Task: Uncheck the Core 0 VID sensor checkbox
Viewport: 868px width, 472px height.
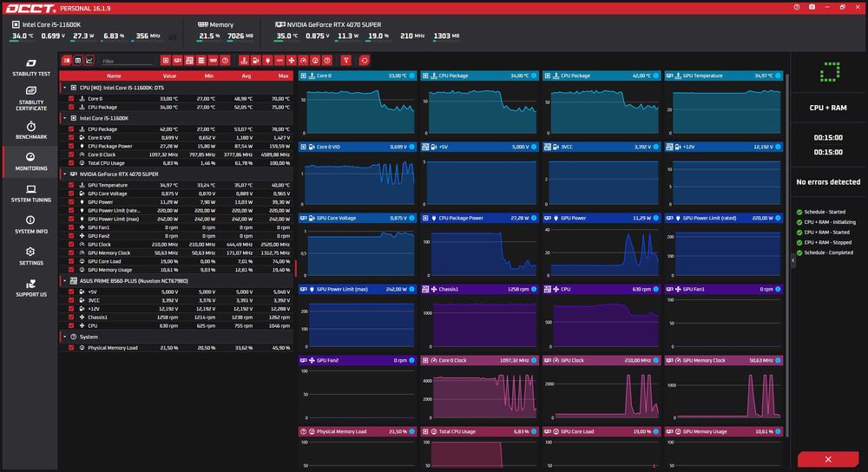Action: pyautogui.click(x=71, y=138)
